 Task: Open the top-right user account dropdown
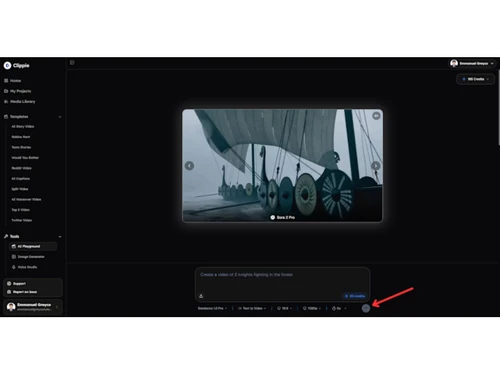(472, 63)
